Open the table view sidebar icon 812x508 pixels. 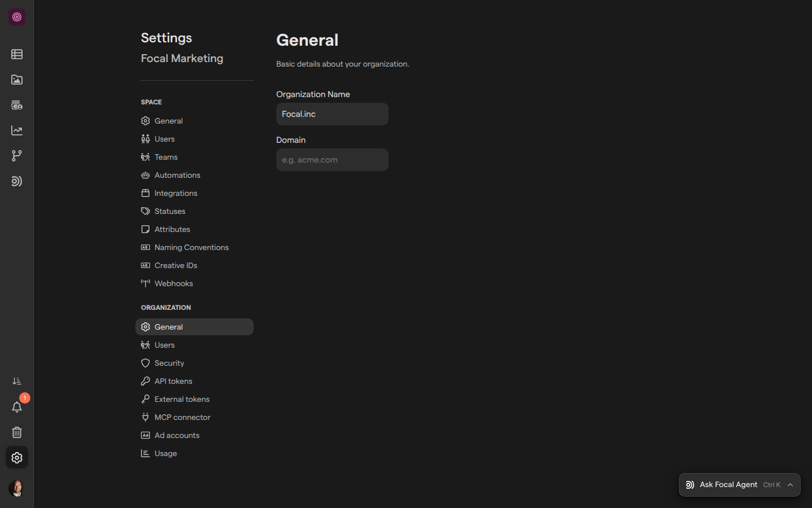[17, 54]
